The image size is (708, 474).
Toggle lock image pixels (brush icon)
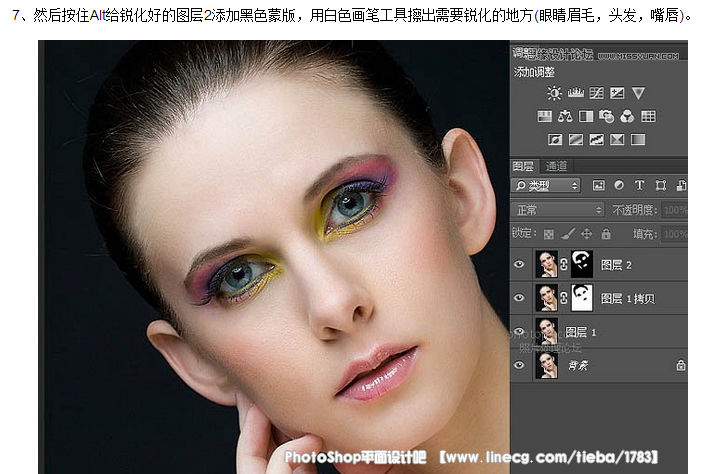[568, 234]
